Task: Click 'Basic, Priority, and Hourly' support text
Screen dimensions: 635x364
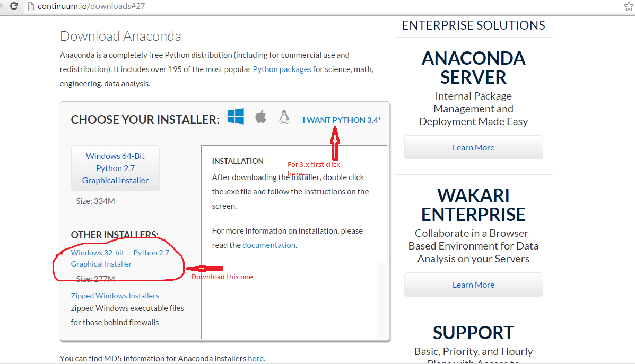Action: pyautogui.click(x=473, y=351)
